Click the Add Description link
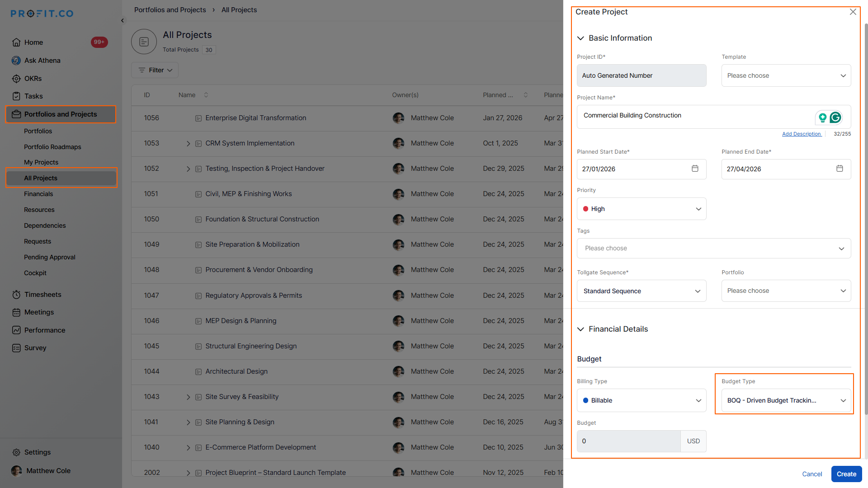 (801, 134)
